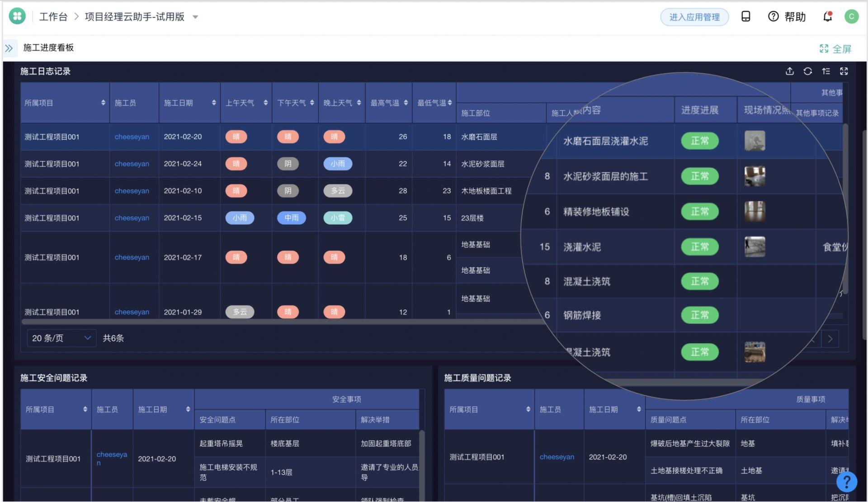Sort by 上午天气 column

[x=265, y=103]
